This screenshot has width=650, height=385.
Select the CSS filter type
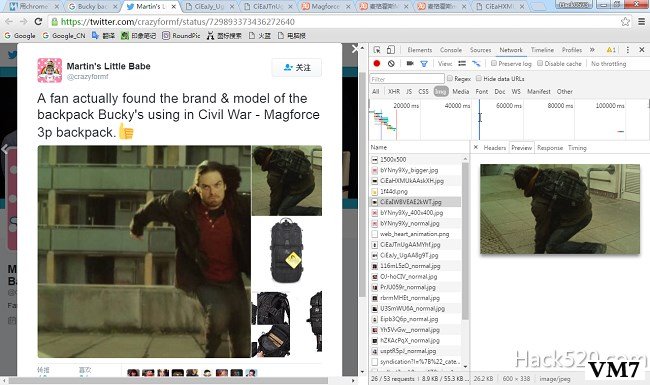423,91
